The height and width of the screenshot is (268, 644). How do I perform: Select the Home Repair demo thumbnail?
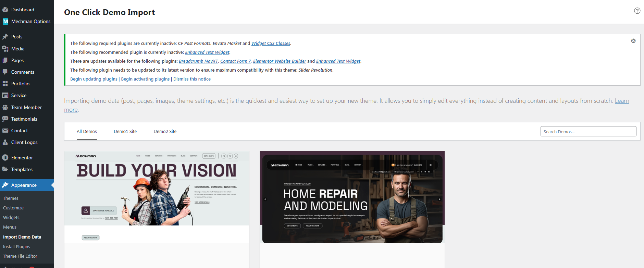352,197
